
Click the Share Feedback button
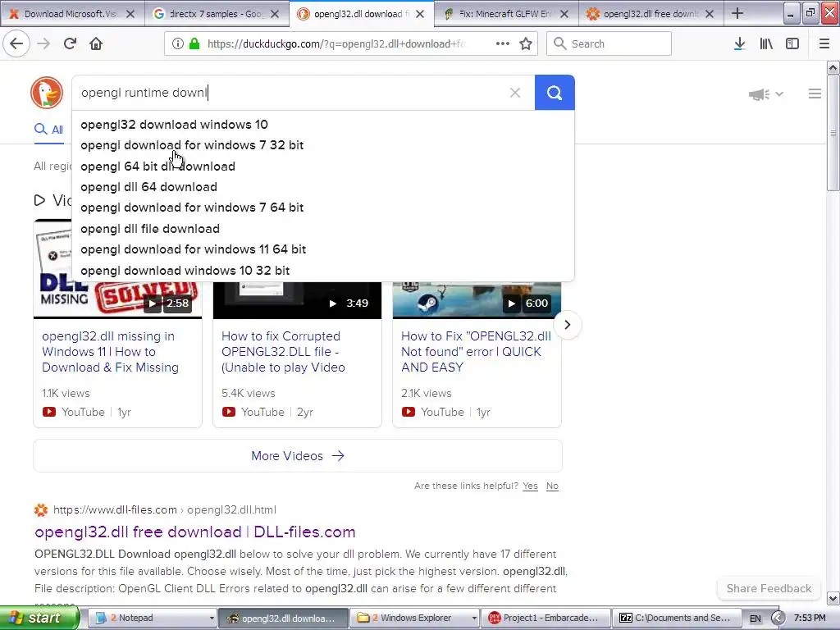tap(769, 588)
